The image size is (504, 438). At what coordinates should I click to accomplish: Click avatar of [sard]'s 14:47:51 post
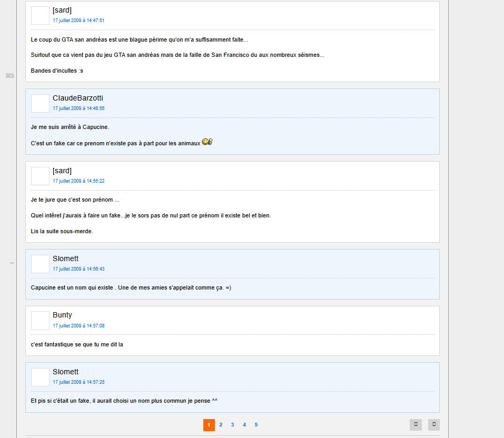40,15
